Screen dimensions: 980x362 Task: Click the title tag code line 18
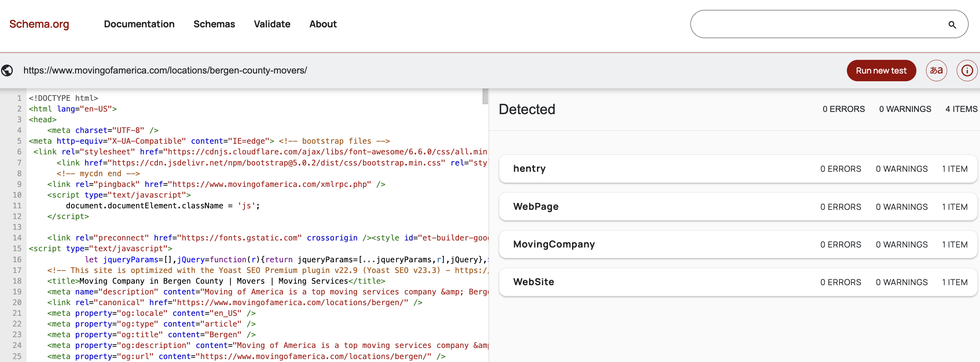tap(216, 281)
